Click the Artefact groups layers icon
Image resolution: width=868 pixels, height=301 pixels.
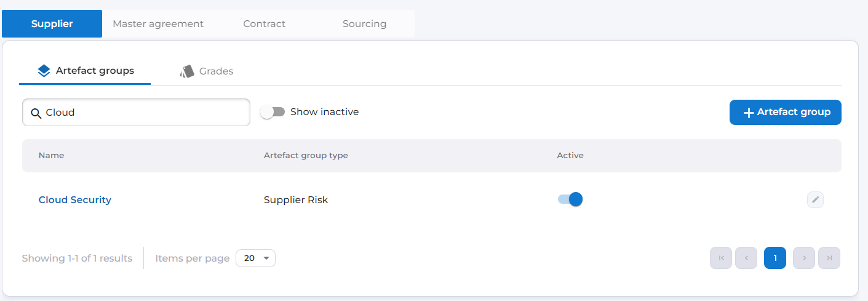[44, 71]
